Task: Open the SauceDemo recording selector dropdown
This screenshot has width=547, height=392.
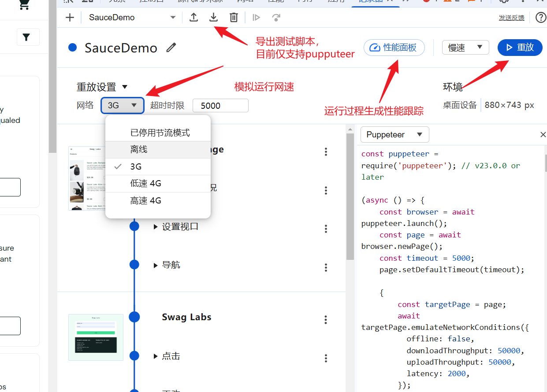Action: click(131, 18)
